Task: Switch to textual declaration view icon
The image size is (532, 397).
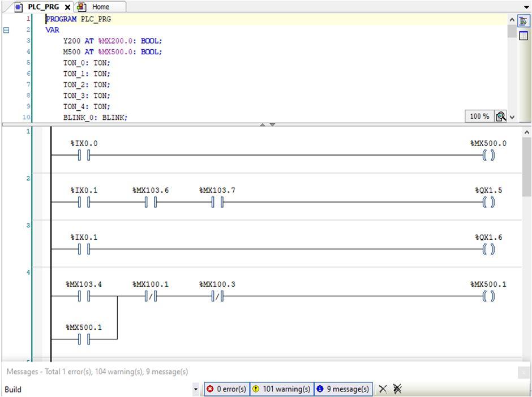Action: click(523, 21)
